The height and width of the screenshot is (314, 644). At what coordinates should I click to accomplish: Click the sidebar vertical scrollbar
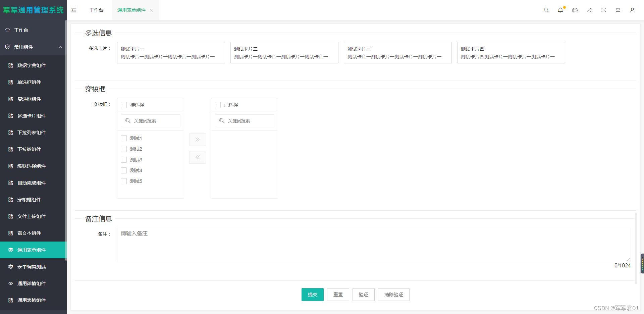click(66, 140)
